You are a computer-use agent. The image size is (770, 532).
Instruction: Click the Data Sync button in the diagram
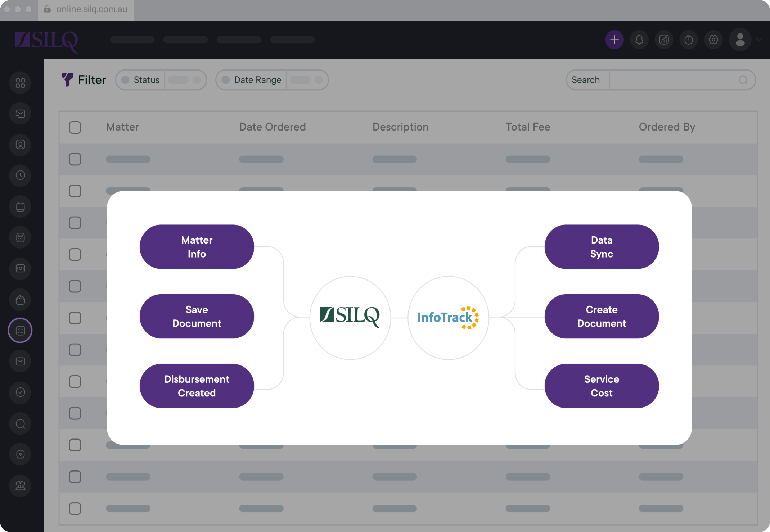601,247
